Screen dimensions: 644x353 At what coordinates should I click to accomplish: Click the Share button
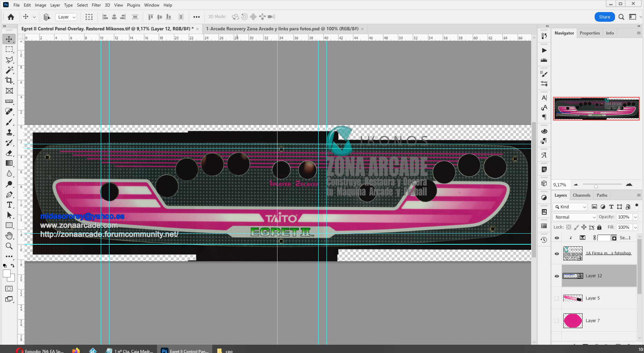pyautogui.click(x=604, y=17)
